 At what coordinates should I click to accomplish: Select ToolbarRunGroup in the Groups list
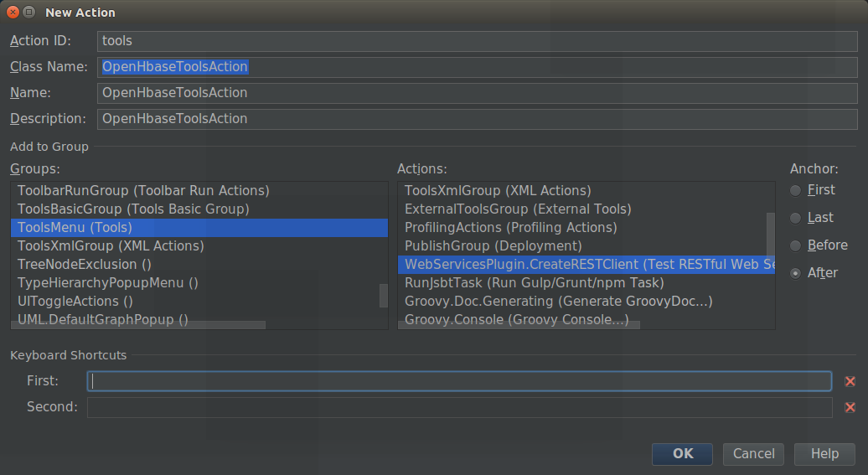tap(143, 190)
